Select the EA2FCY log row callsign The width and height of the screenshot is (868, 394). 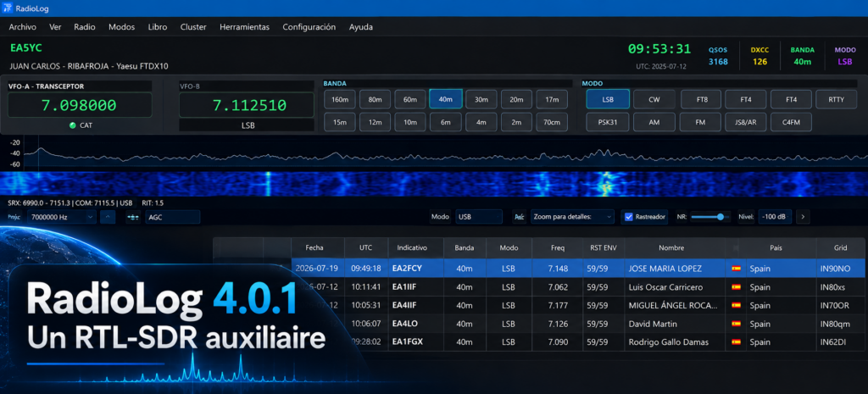407,269
